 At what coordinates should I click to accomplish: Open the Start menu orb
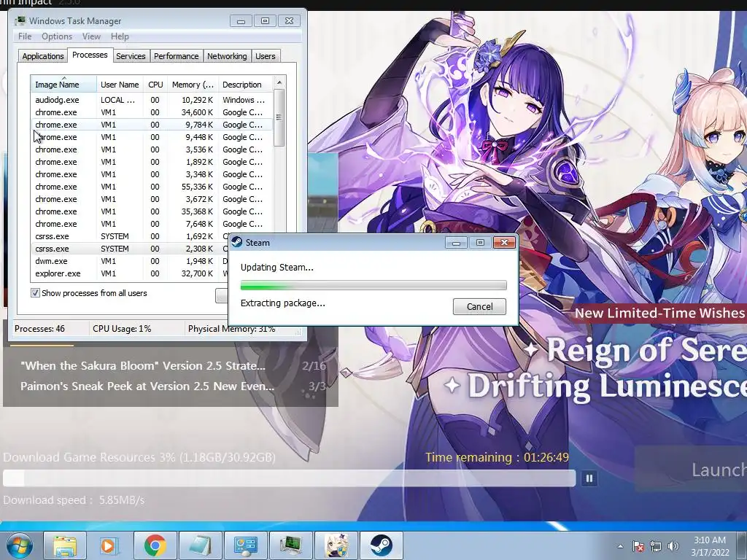20,545
